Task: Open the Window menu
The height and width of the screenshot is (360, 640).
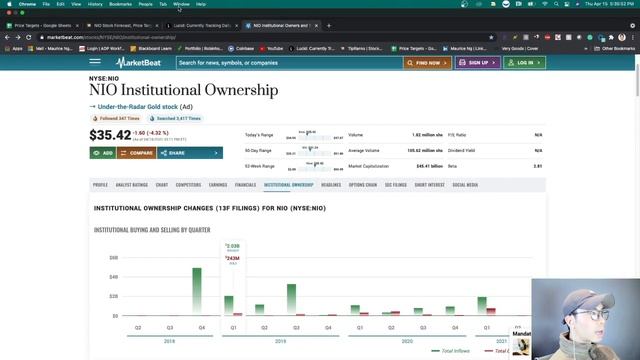Action: point(181,4)
